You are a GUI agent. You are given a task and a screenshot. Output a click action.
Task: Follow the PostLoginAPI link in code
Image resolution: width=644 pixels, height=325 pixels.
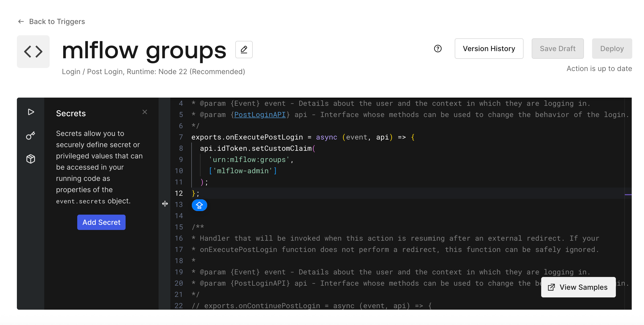[x=260, y=115]
